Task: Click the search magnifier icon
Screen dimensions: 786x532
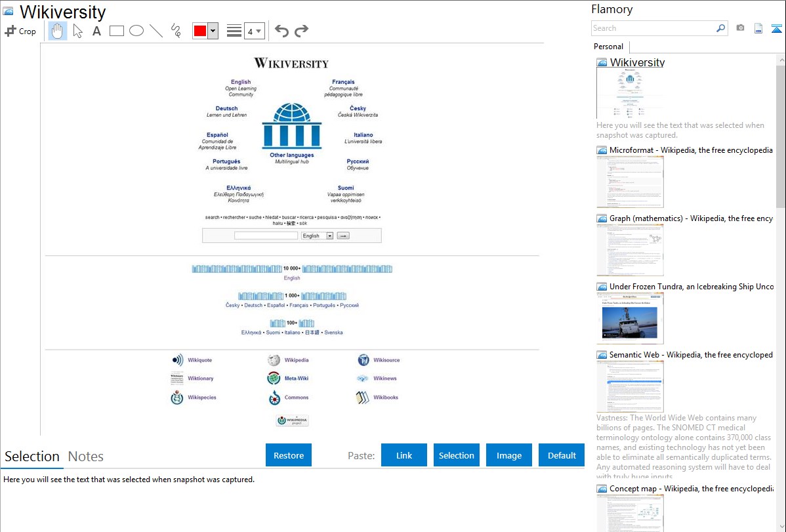Action: (x=721, y=28)
